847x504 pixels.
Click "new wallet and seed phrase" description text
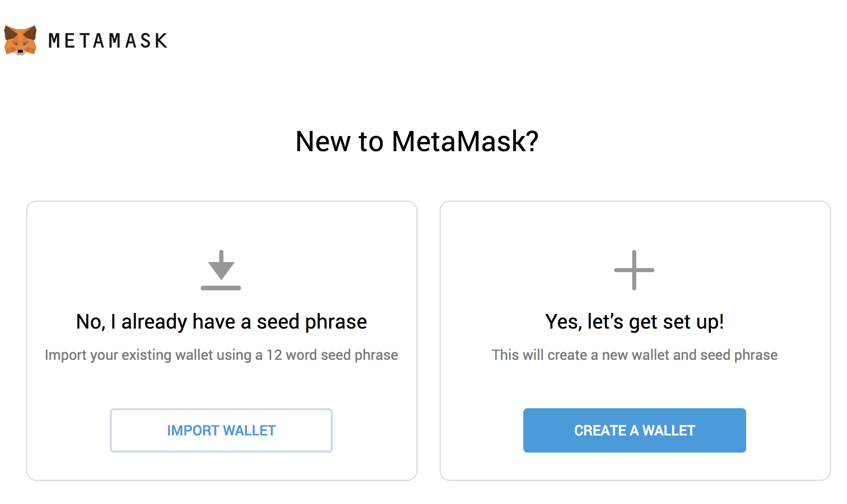[690, 355]
